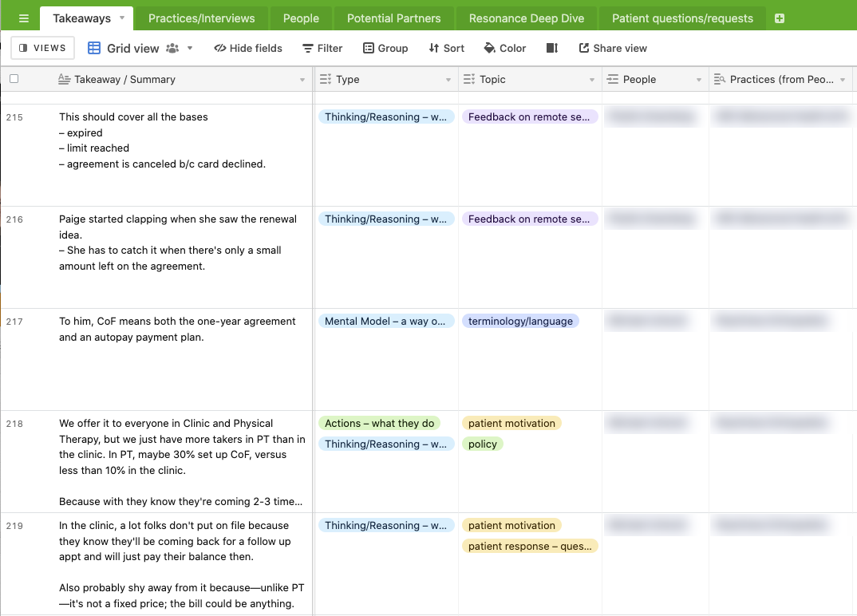Screen dimensions: 857x616
Task: Open the Filter menu
Action: [322, 48]
